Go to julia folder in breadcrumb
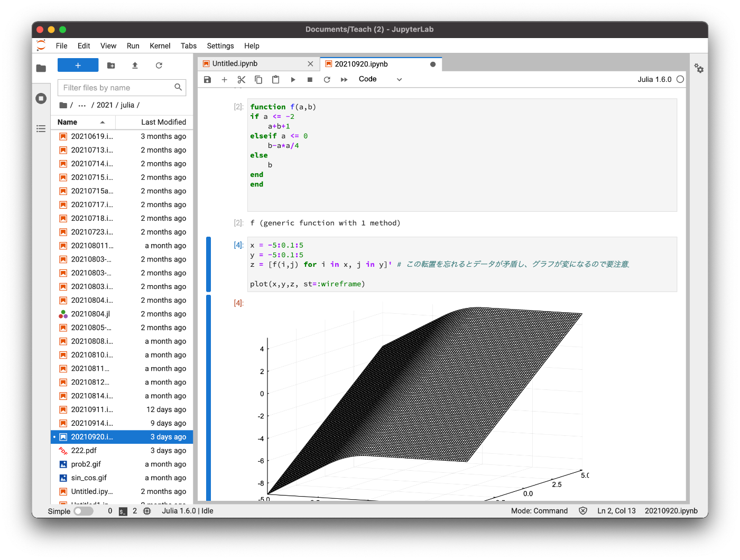The image size is (740, 560). [127, 105]
